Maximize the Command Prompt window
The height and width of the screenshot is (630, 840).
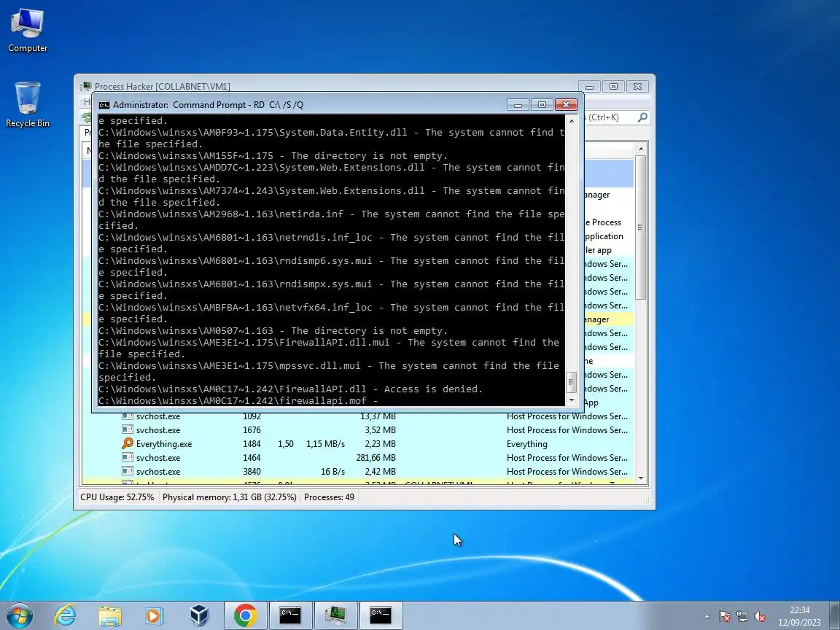pos(542,104)
